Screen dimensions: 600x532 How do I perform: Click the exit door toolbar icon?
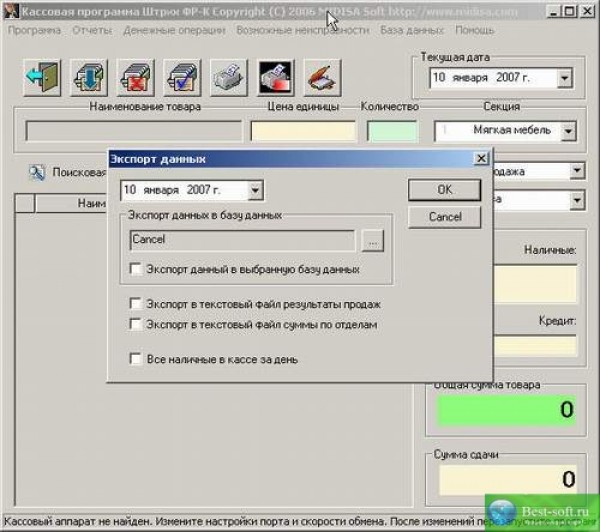click(41, 77)
